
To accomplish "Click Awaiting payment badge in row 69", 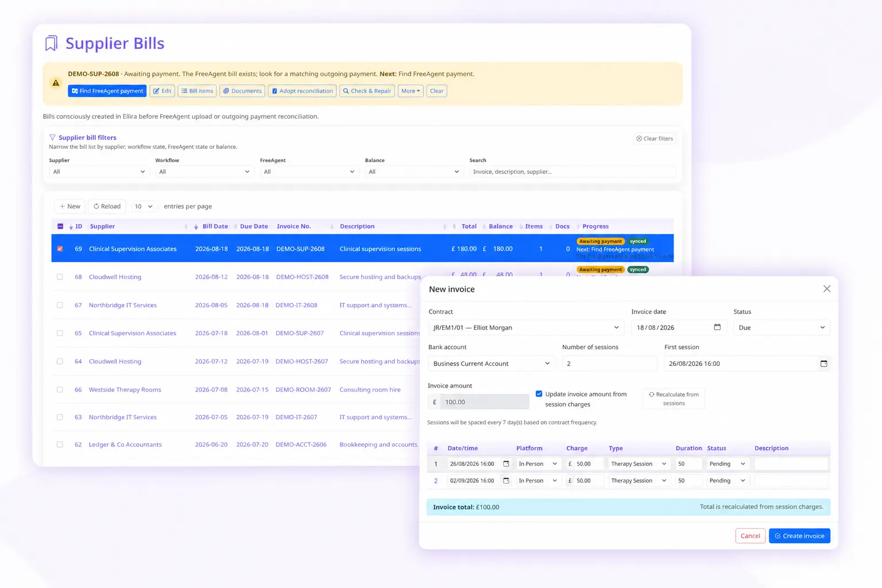I will (x=601, y=241).
